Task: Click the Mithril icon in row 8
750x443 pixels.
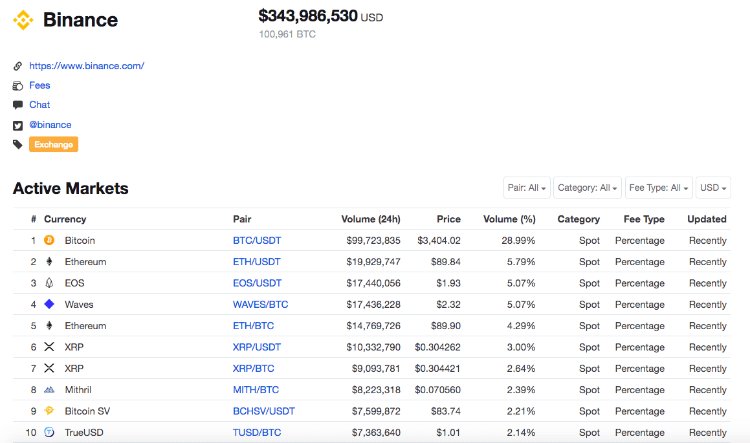Action: click(49, 390)
